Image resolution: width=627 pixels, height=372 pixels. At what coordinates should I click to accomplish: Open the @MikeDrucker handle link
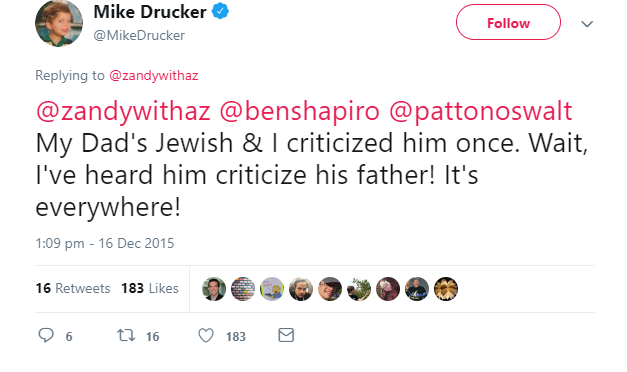[139, 35]
